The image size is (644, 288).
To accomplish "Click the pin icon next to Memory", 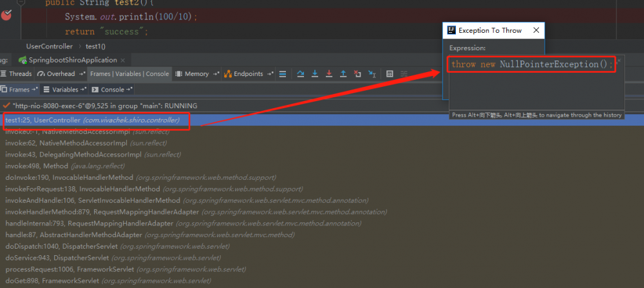I will 216,74.
